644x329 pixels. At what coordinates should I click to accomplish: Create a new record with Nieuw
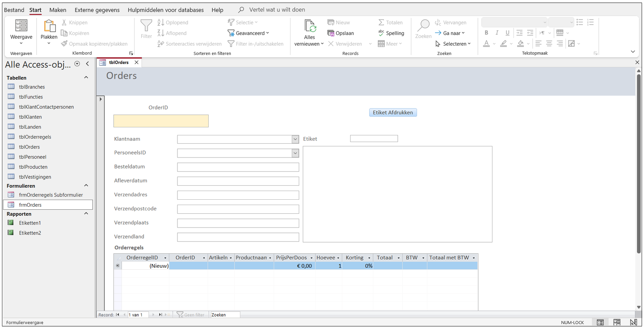click(x=339, y=22)
